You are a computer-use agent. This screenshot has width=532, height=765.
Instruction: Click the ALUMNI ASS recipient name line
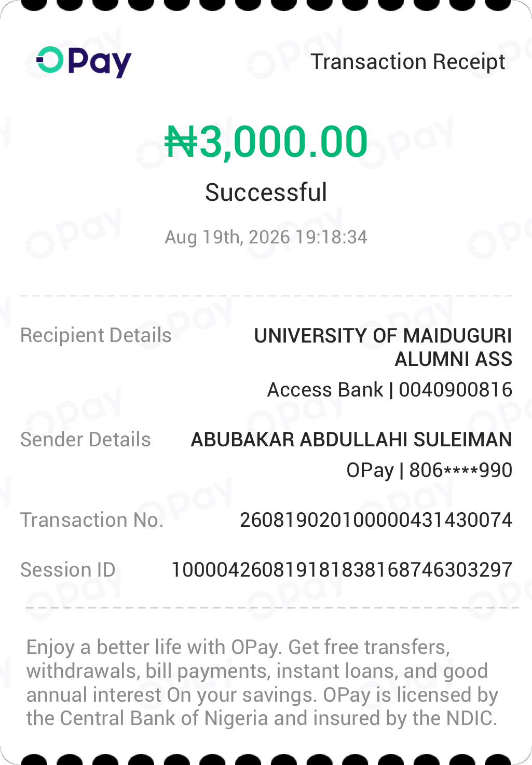(454, 359)
